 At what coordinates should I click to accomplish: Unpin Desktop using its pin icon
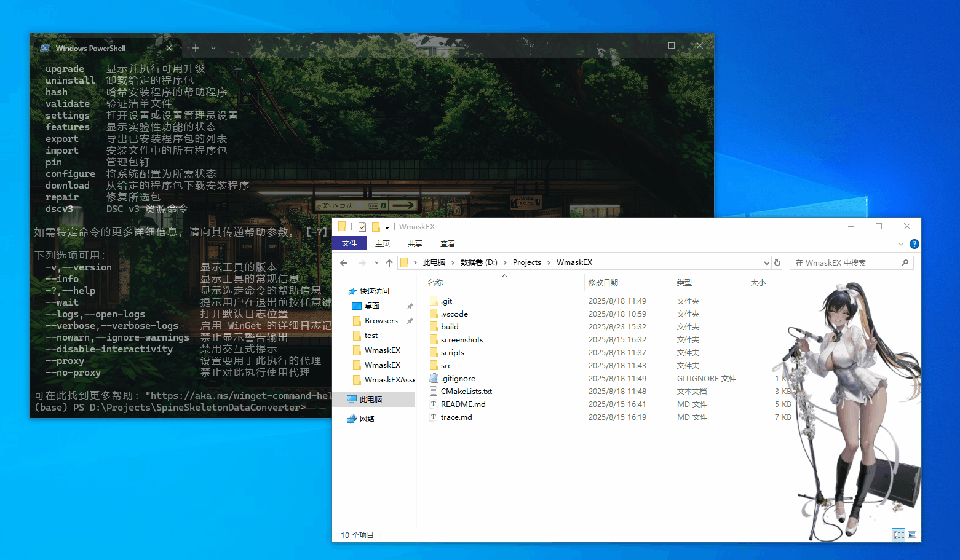410,306
